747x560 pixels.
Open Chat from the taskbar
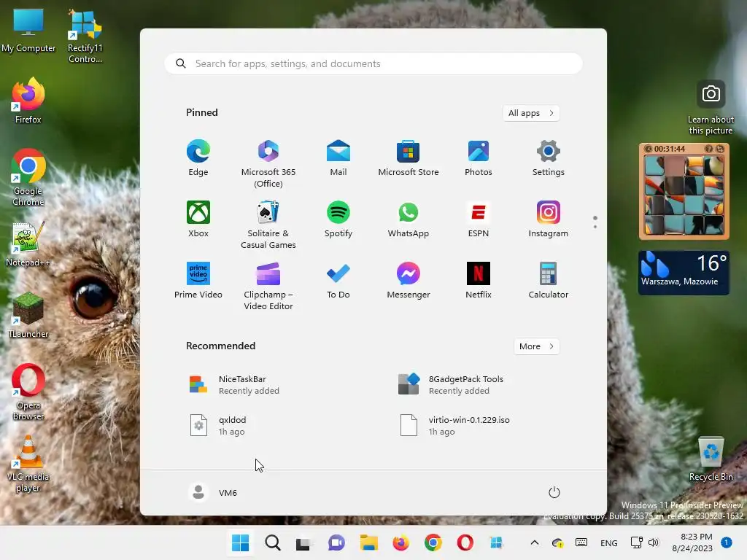tap(336, 542)
